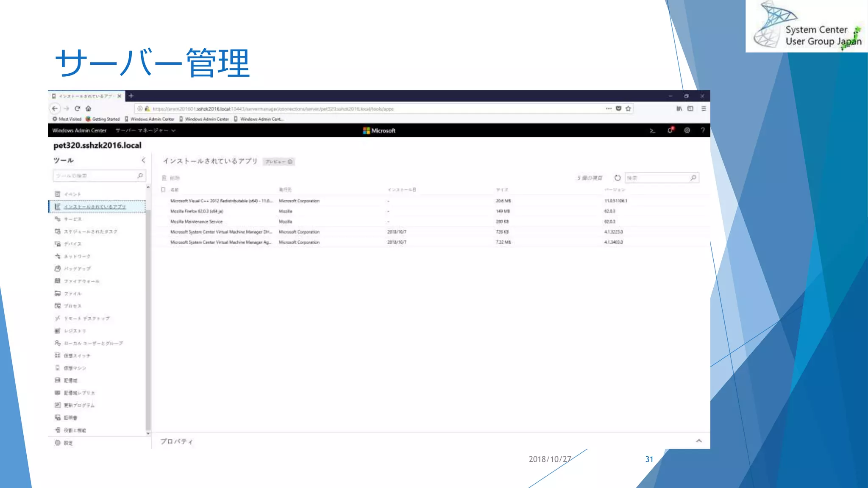Sort by the 名前 (Name) column header

pyautogui.click(x=174, y=190)
